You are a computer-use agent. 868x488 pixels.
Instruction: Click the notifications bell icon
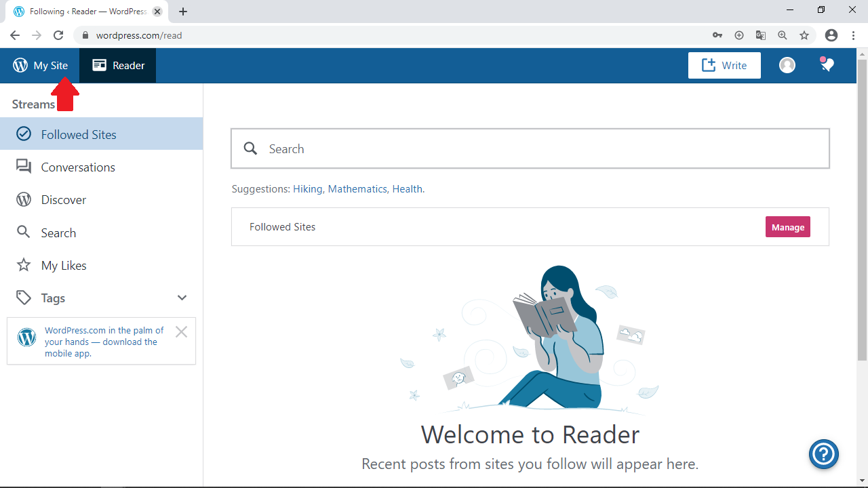[827, 65]
